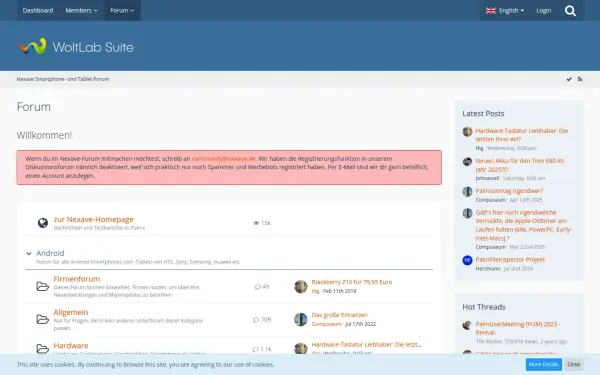Open Blackberry Z10 für 79,95 Euro thread
The width and height of the screenshot is (600, 375).
click(x=352, y=282)
